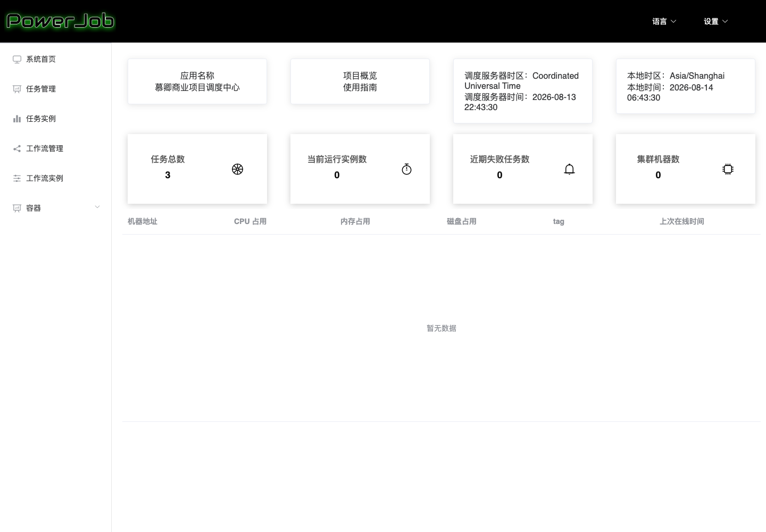The width and height of the screenshot is (766, 532).
Task: Open 工作流管理 in sidebar
Action: [56, 148]
